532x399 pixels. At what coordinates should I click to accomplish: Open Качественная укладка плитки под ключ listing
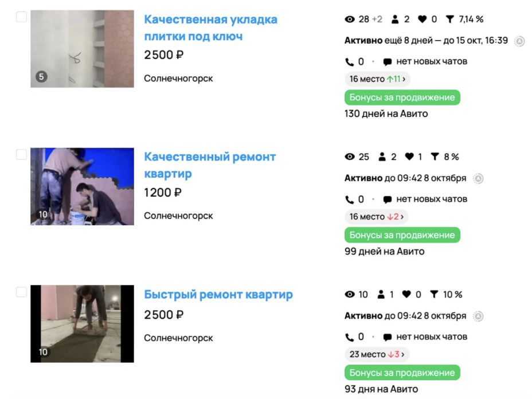[210, 28]
